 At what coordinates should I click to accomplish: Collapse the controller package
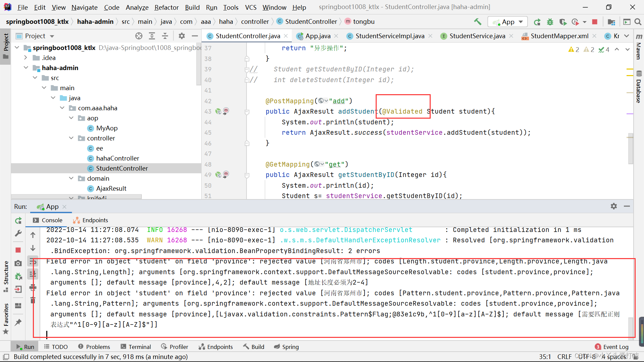click(71, 138)
